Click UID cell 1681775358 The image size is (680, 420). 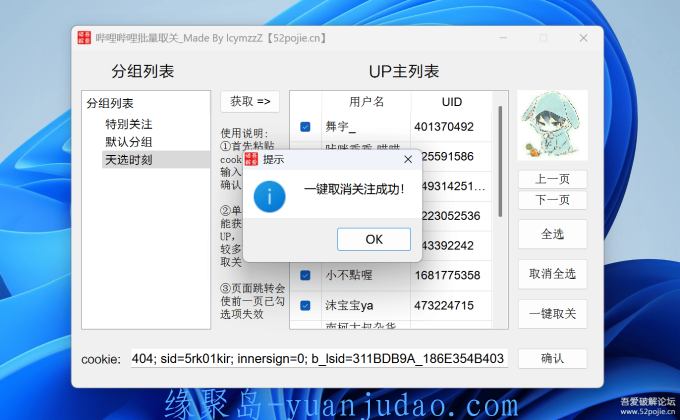[447, 276]
